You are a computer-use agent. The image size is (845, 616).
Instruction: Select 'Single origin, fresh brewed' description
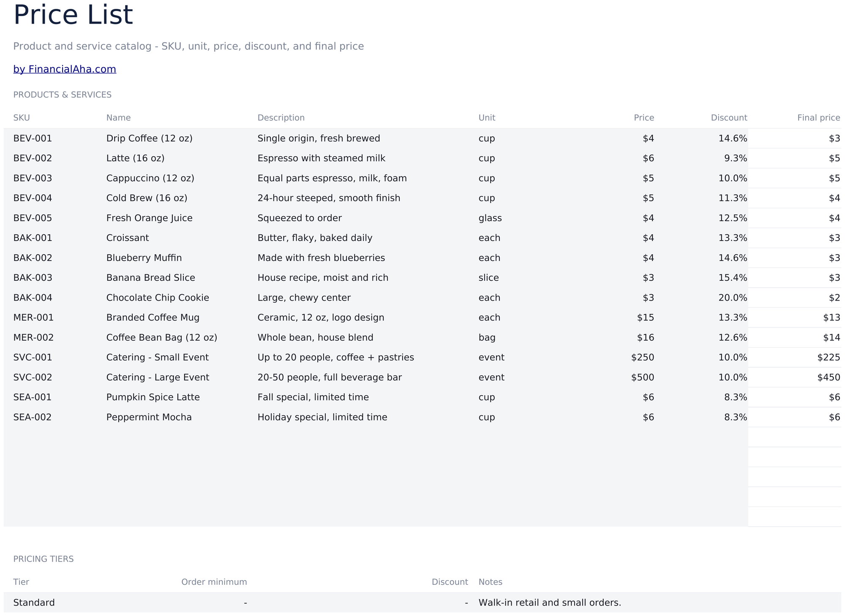point(319,138)
